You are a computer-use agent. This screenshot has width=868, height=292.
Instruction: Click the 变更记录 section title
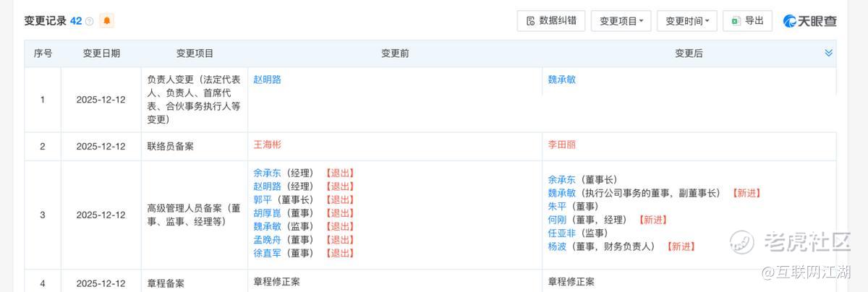[x=46, y=21]
